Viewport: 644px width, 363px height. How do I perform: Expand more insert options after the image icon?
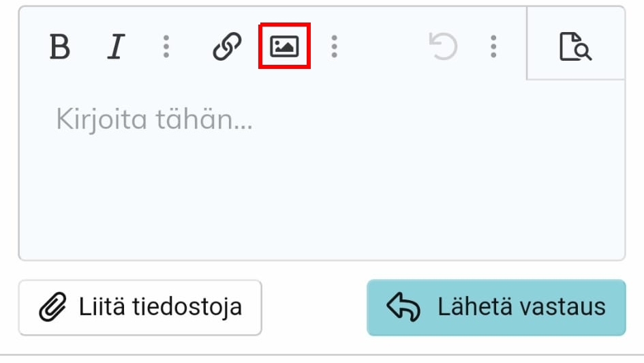point(334,47)
